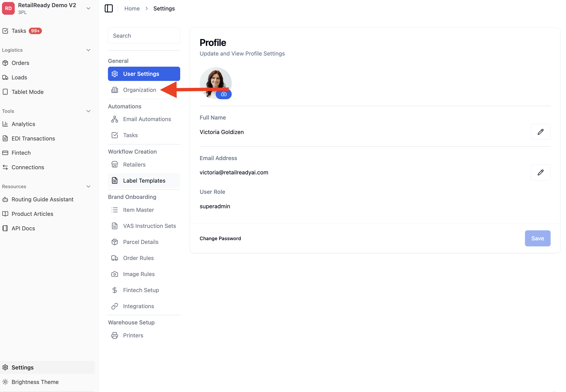Click the Profile heading

213,43
